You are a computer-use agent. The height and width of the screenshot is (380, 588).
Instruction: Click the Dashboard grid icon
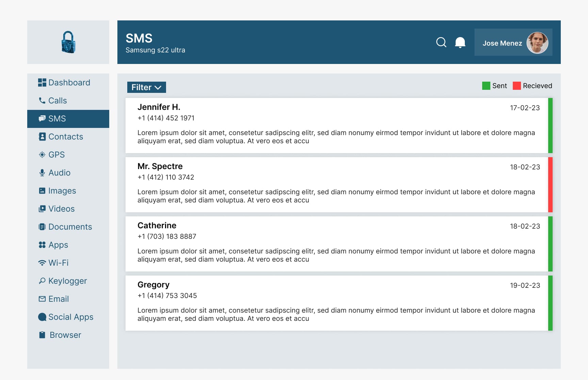click(42, 83)
